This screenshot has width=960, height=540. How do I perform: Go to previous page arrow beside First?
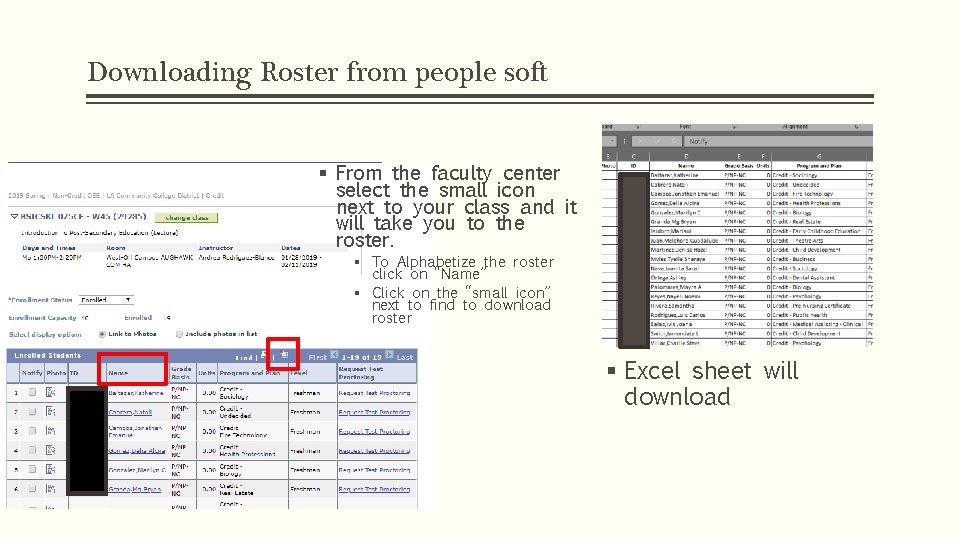click(x=334, y=354)
